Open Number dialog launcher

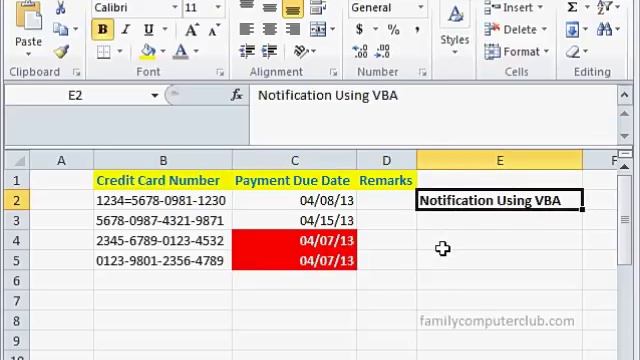[422, 72]
